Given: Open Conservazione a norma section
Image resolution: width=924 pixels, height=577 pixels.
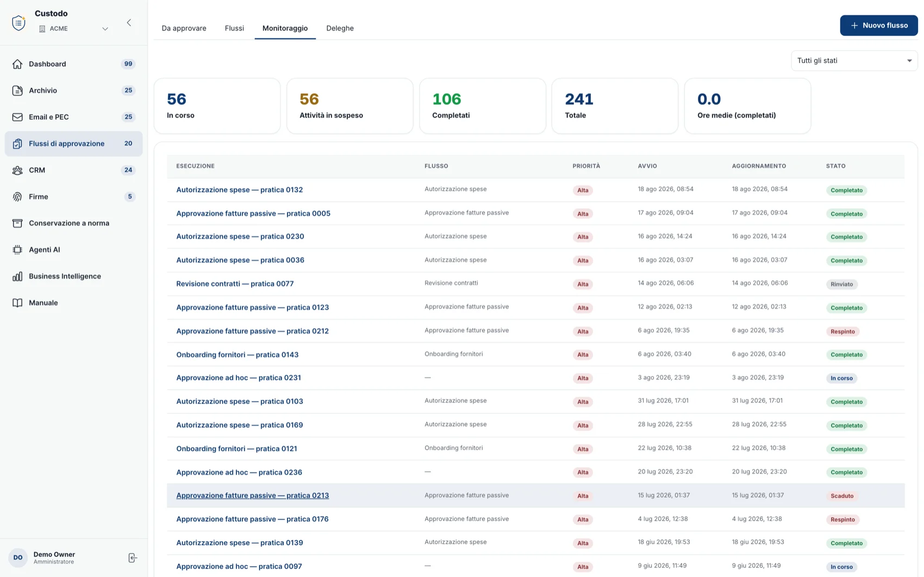Looking at the screenshot, I should [74, 223].
